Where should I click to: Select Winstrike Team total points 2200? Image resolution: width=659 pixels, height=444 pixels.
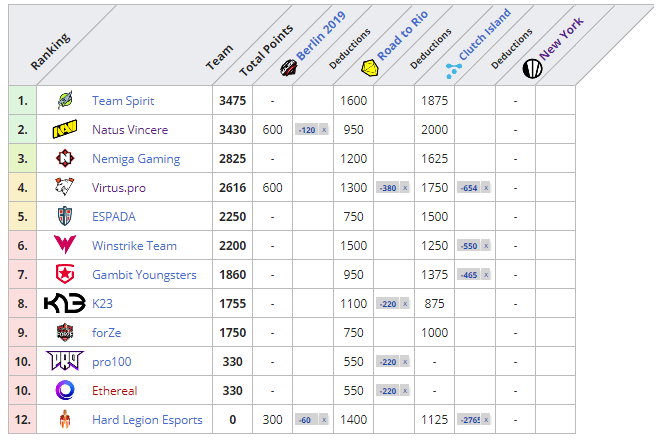232,246
